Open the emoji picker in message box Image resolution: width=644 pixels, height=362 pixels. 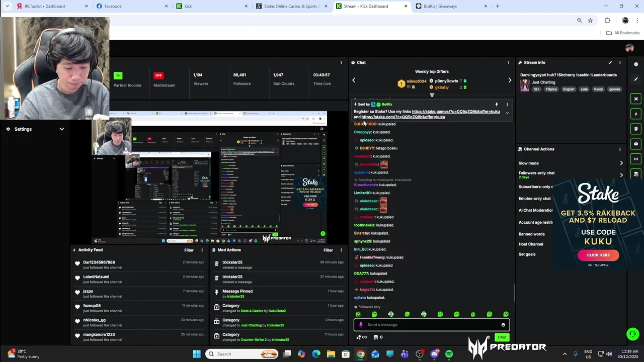click(x=503, y=325)
